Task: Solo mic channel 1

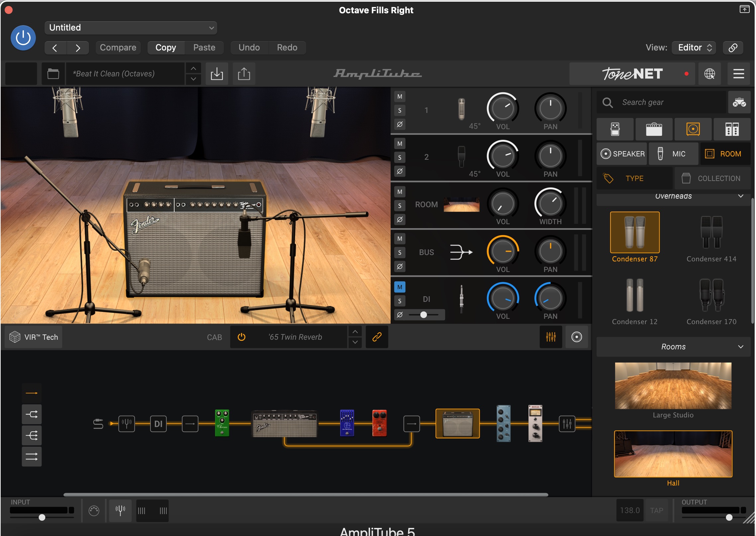Action: tap(400, 111)
